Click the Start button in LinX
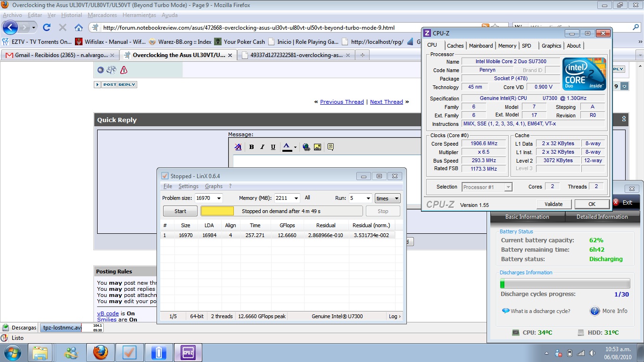The height and width of the screenshot is (362, 644). tap(181, 211)
